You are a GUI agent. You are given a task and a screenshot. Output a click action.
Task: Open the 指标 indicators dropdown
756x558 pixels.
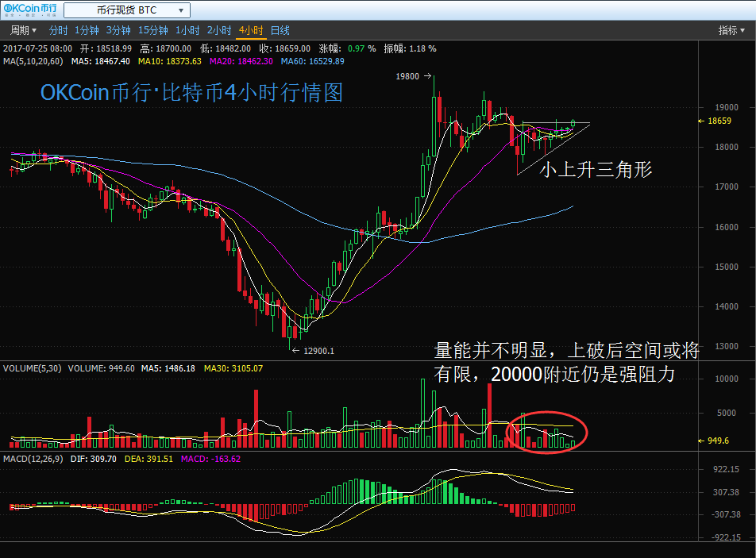(731, 31)
